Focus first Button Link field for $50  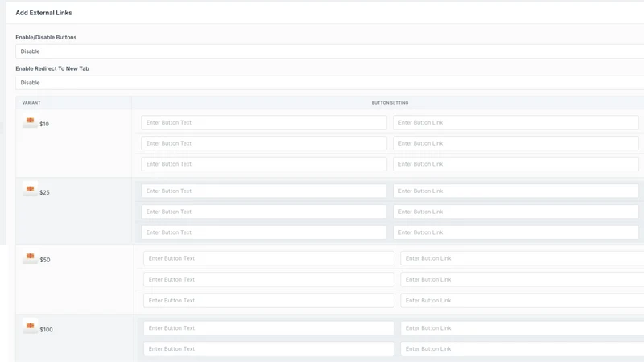pos(522,258)
